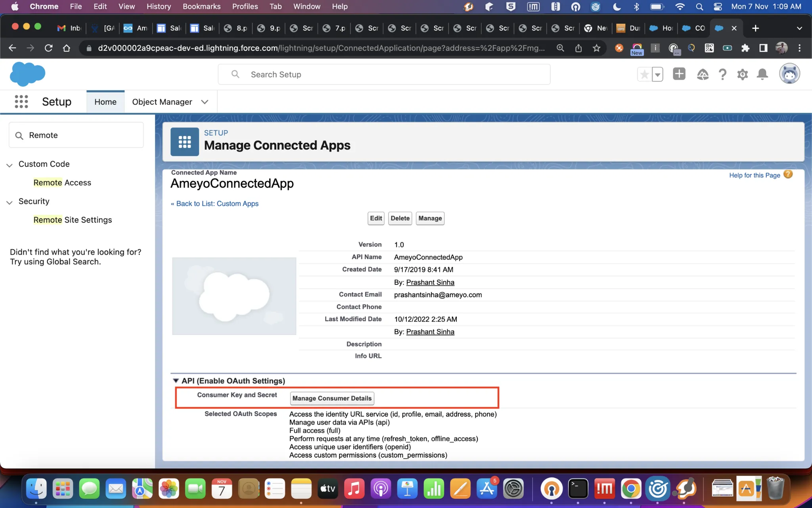Open Help for this Page link
Screen dimensions: 812x508
(755, 175)
